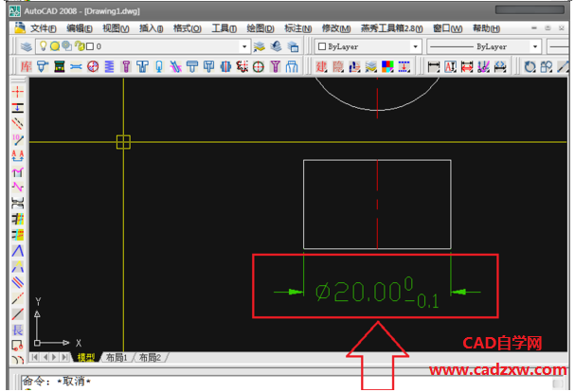Image resolution: width=575 pixels, height=392 pixels.
Task: Toggle layer 0 on/off lightbulb
Action: 44,45
